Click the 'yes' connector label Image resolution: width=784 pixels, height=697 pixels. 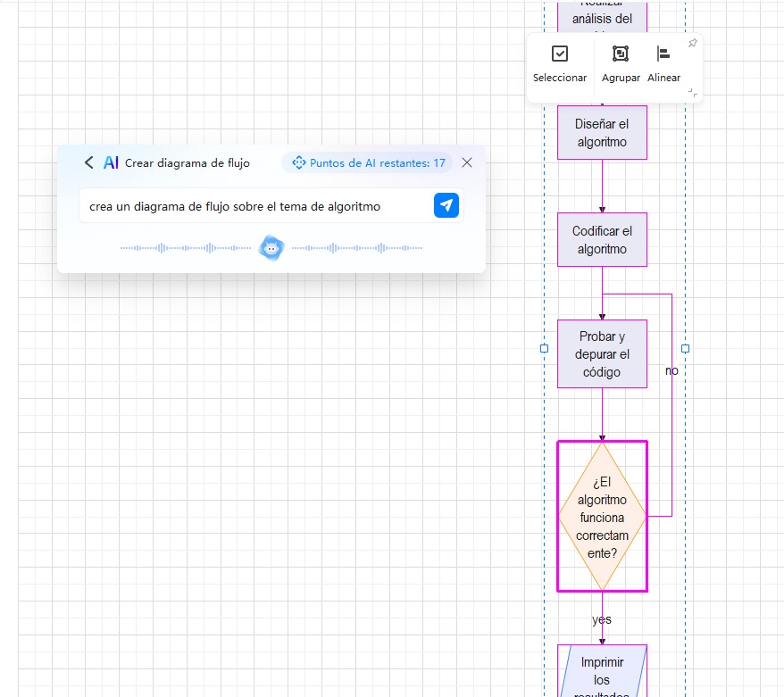point(602,619)
